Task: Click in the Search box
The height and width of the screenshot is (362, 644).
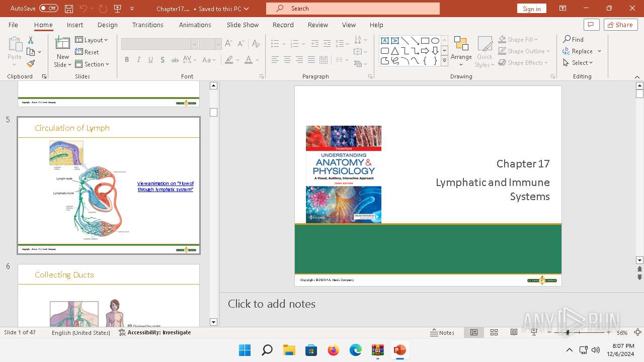Action: point(353,9)
